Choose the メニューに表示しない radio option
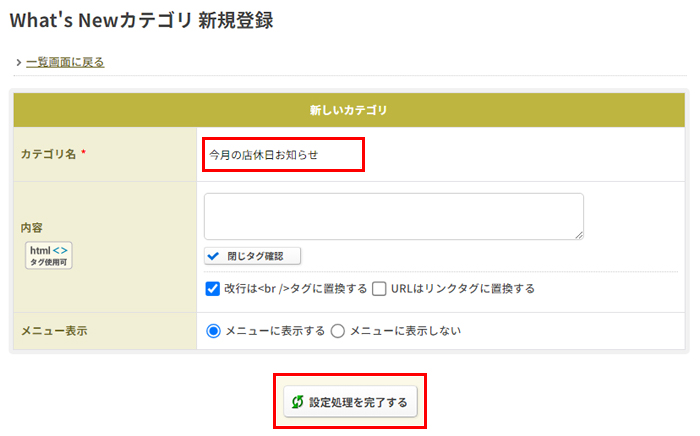 pyautogui.click(x=338, y=331)
